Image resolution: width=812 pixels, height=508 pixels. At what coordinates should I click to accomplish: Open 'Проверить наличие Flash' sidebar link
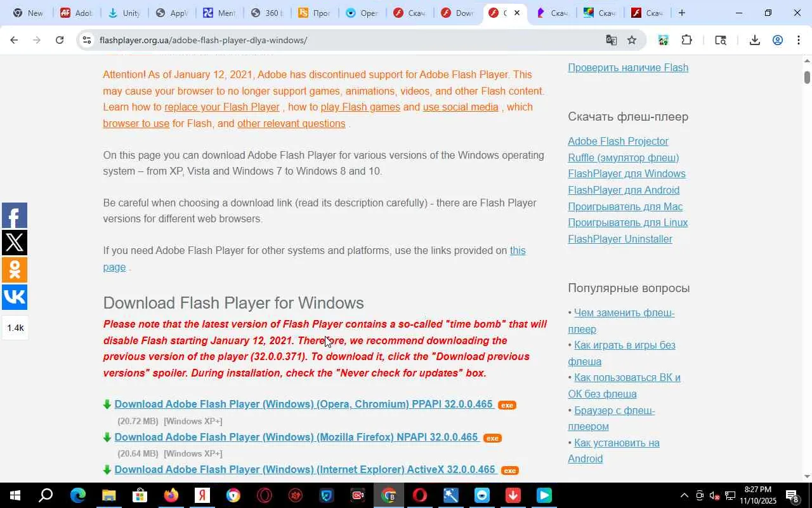pyautogui.click(x=628, y=68)
